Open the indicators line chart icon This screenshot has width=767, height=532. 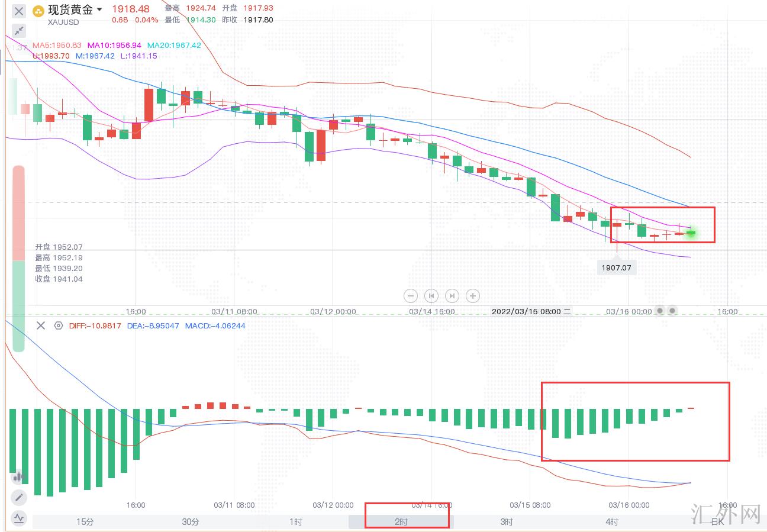point(18,518)
